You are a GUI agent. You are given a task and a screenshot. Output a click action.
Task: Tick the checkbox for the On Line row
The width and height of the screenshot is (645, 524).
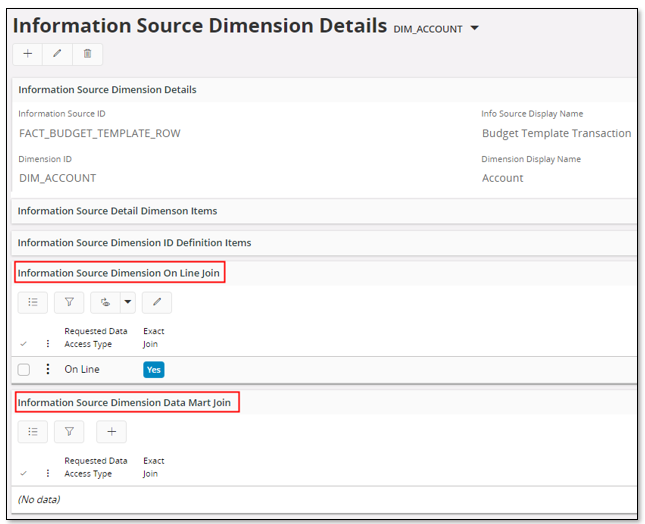pyautogui.click(x=24, y=369)
